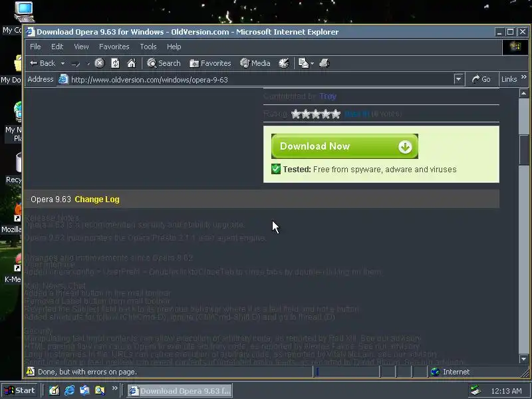This screenshot has width=532, height=399.
Task: Click the system tray network icon
Action: pyautogui.click(x=475, y=390)
